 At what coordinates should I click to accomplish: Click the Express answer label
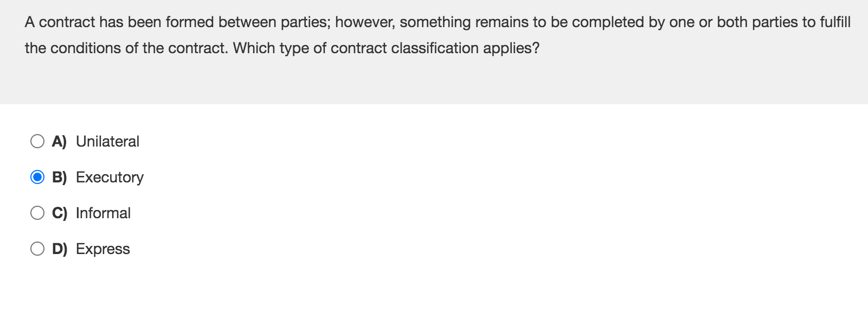[103, 249]
